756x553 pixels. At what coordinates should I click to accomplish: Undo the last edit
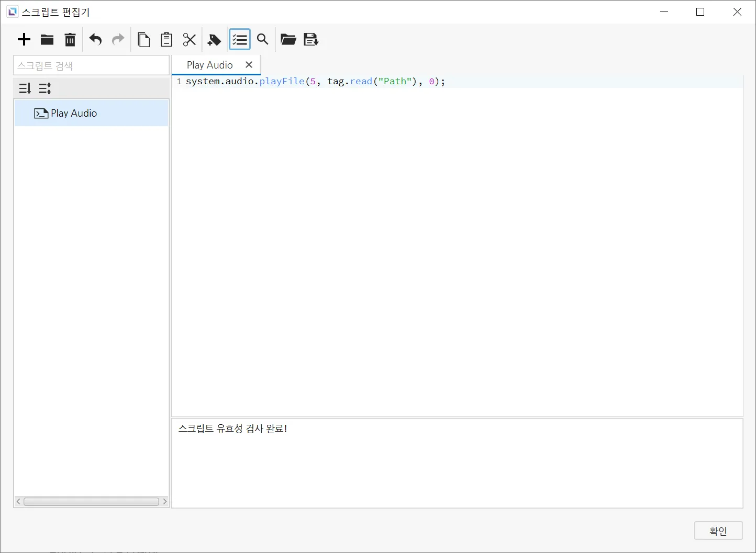[95, 40]
